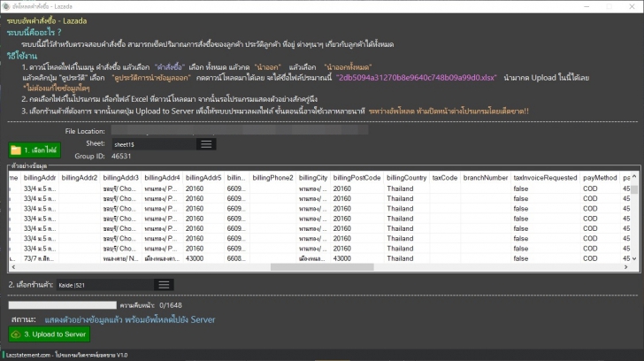Close the Lazada upload window
The image size is (644, 361).
pos(632,6)
